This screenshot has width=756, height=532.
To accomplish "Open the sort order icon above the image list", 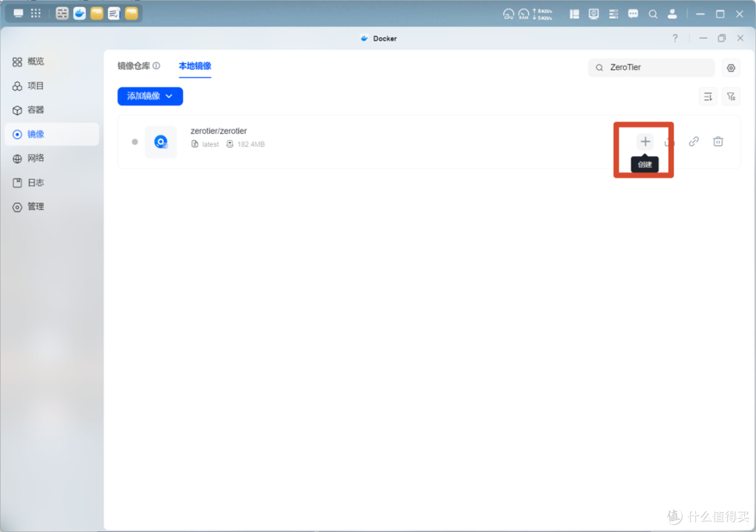I will pyautogui.click(x=708, y=97).
